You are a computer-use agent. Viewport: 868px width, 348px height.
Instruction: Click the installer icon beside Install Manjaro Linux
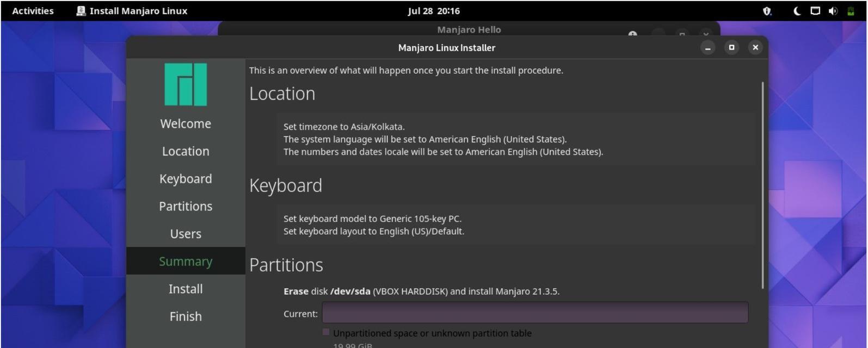coord(81,11)
